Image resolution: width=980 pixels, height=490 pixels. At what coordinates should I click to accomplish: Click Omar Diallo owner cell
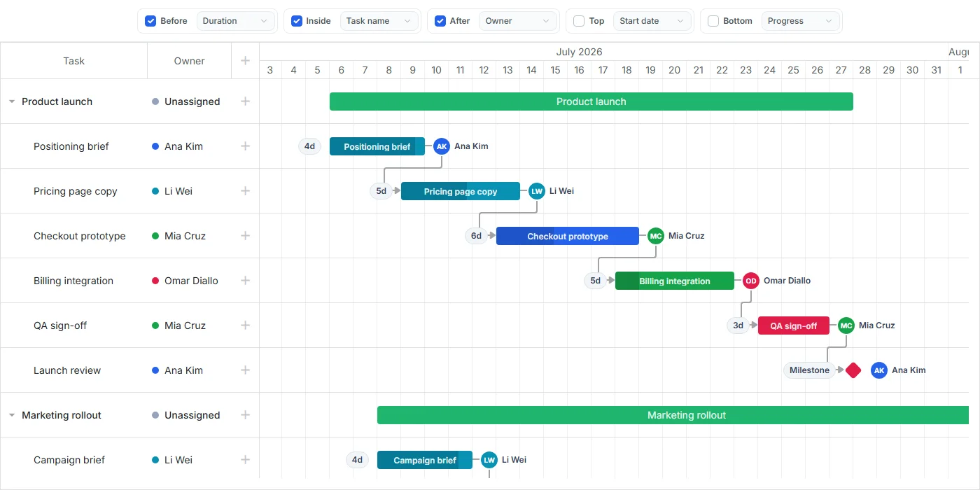[189, 281]
